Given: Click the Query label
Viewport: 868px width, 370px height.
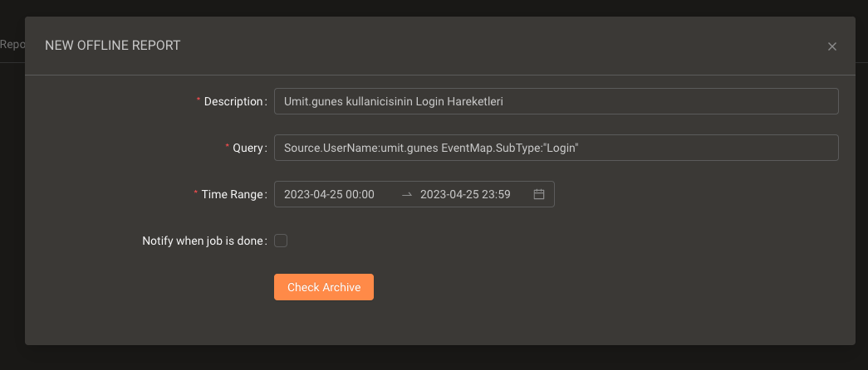Looking at the screenshot, I should (x=248, y=148).
